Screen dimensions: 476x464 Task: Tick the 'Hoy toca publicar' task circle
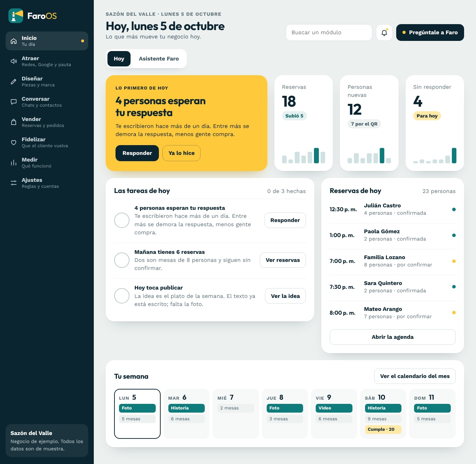[x=122, y=296]
